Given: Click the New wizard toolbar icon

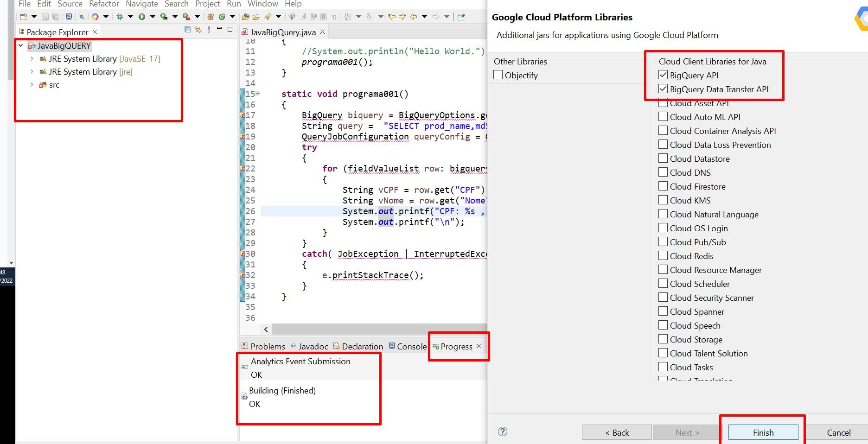Looking at the screenshot, I should [x=23, y=17].
